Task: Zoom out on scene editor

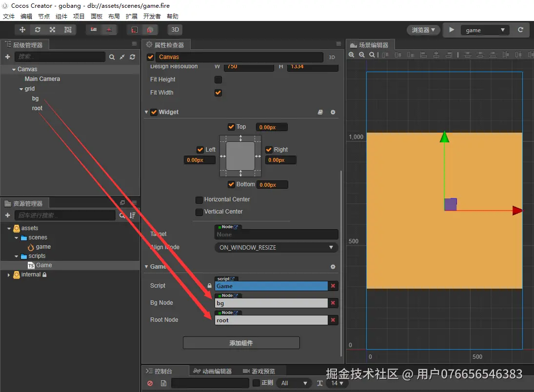Action: [362, 55]
